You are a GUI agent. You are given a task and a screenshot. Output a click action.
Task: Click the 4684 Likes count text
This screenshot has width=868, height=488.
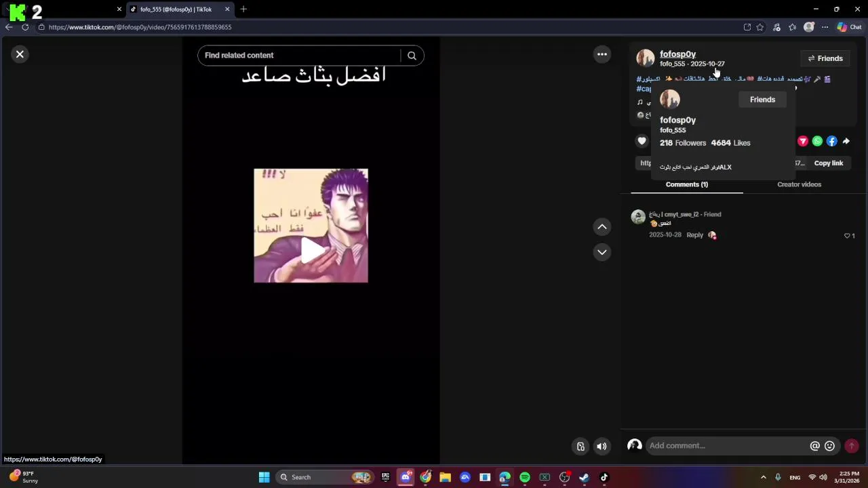point(730,143)
